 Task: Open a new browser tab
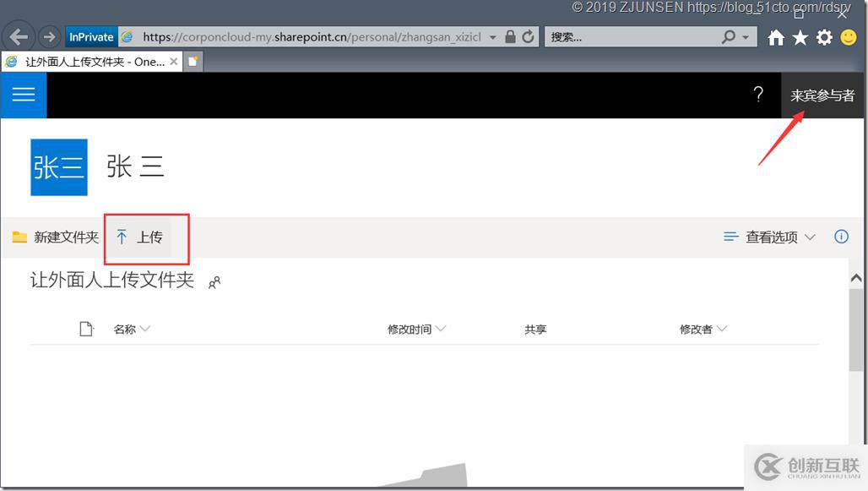click(193, 62)
